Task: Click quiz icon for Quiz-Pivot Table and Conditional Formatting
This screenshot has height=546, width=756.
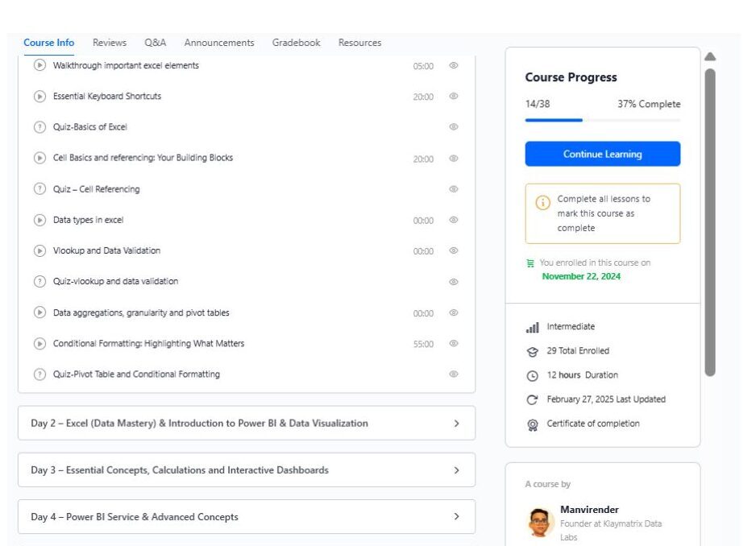Action: click(39, 374)
